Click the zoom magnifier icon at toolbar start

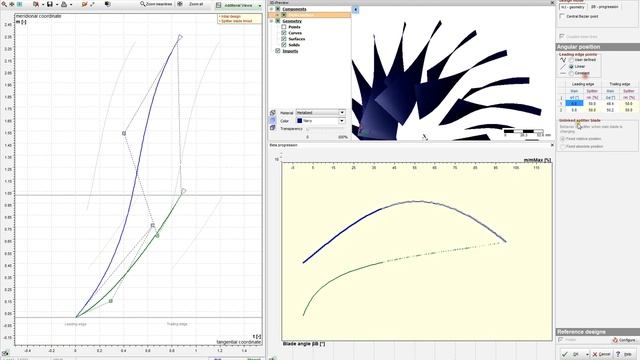(x=4, y=4)
